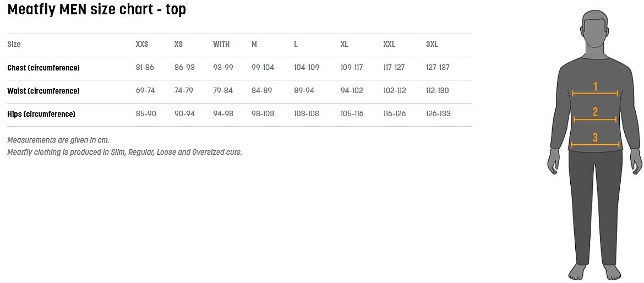Click the 'Measurements are given in cm' note

(58, 140)
